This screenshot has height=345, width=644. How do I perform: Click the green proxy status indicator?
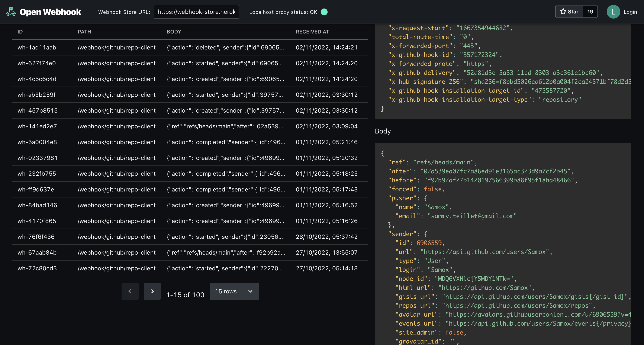click(324, 12)
